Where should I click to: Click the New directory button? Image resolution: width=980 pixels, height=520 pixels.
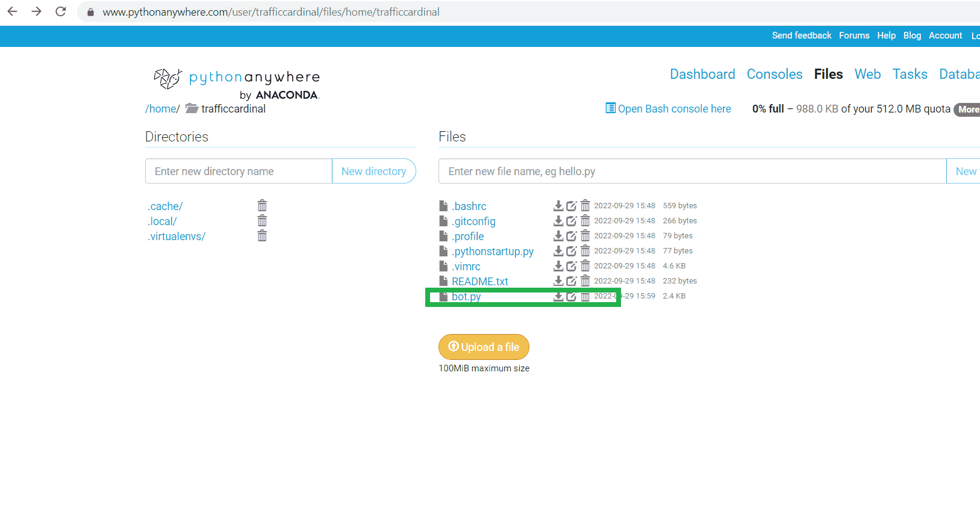coord(373,171)
